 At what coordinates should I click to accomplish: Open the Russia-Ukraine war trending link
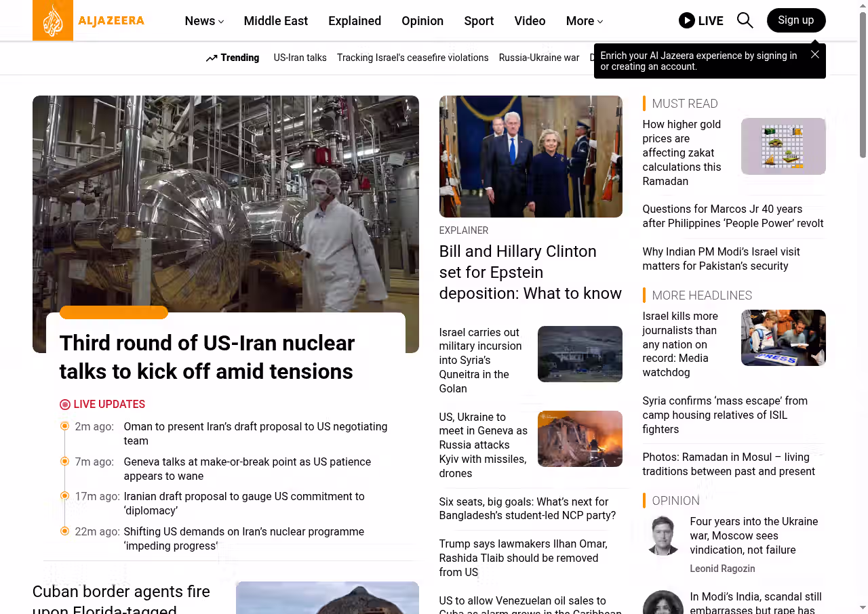(538, 58)
